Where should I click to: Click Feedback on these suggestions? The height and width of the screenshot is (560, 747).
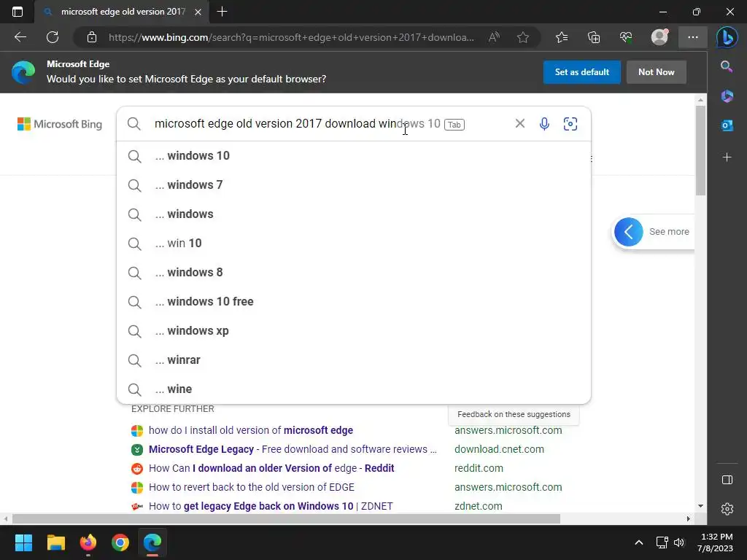pyautogui.click(x=514, y=414)
